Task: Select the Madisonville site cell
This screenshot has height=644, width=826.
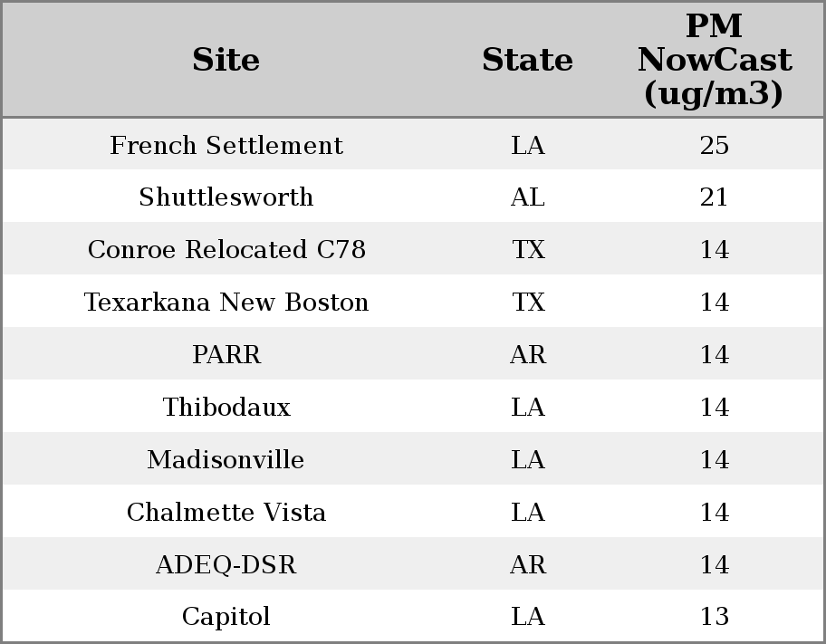Action: point(226,459)
